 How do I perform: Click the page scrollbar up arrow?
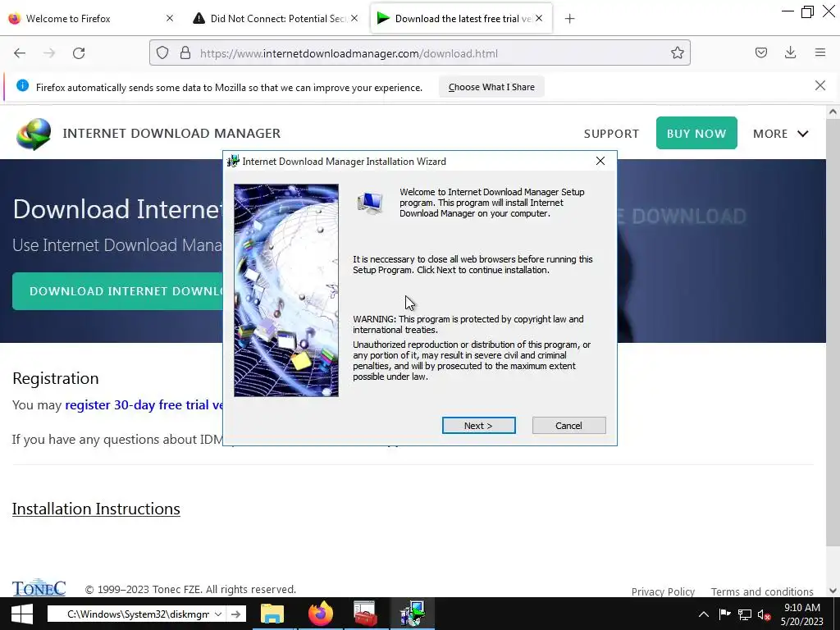tap(833, 112)
